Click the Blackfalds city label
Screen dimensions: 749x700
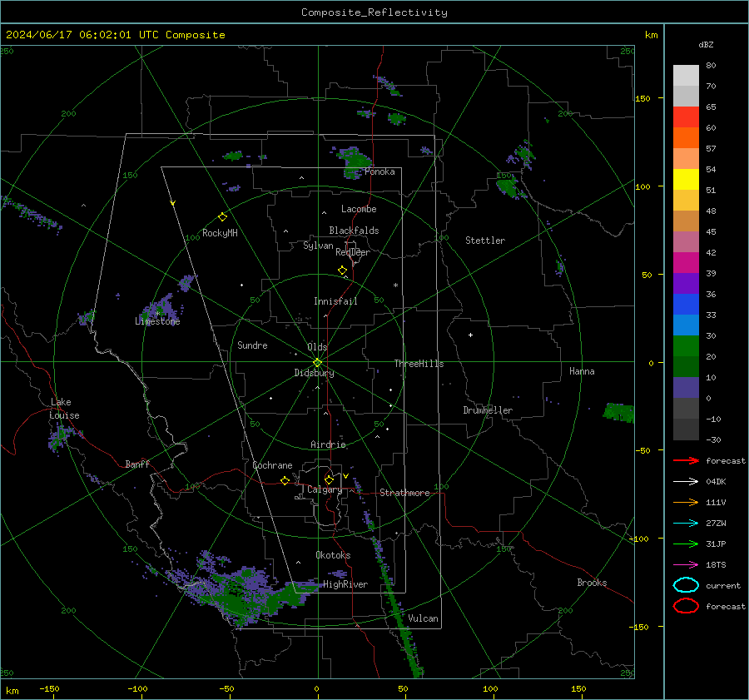[354, 231]
